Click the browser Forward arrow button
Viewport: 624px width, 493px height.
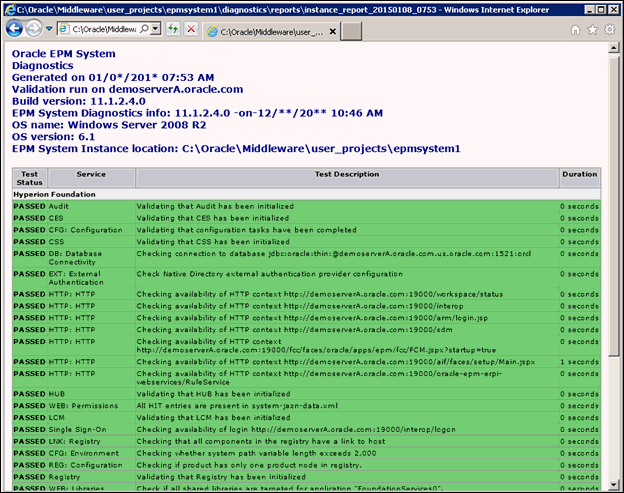34,29
